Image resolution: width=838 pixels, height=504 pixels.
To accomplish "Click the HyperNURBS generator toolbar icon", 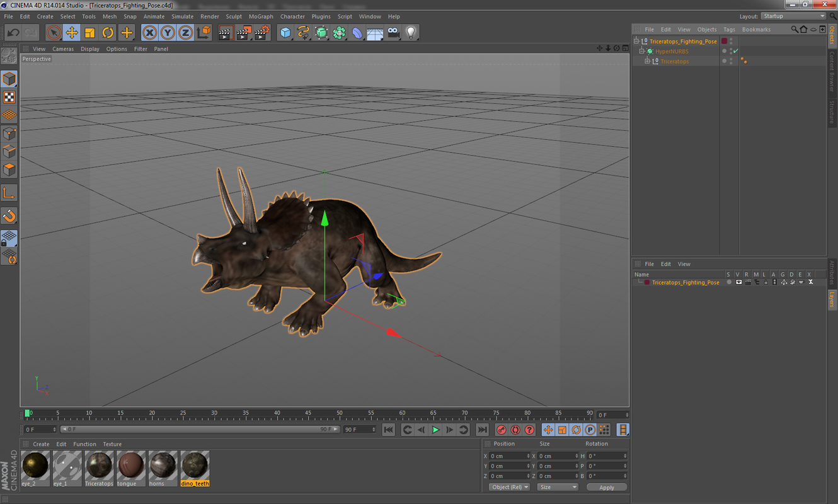I will point(321,32).
